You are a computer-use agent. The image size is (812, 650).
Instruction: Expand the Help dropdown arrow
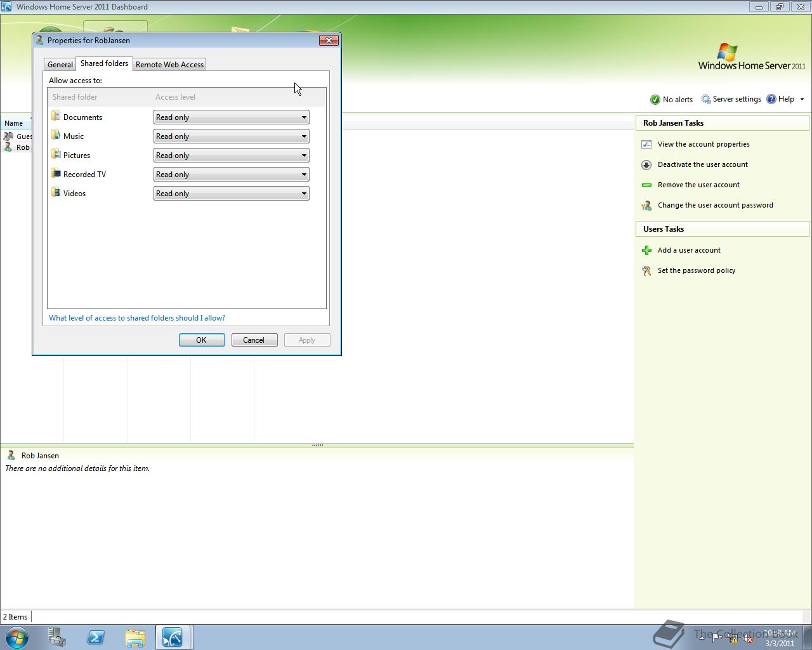(x=802, y=100)
